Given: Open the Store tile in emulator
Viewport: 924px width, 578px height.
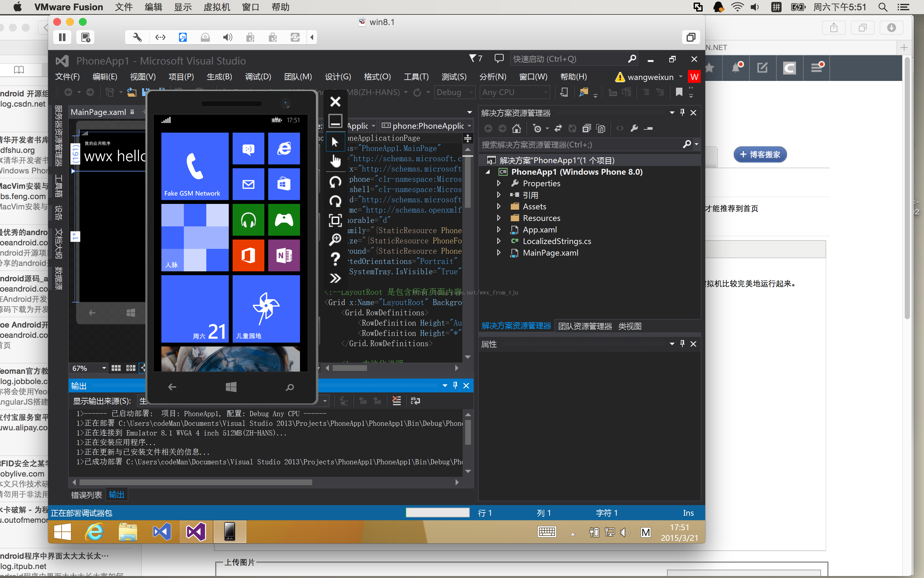Looking at the screenshot, I should 284,184.
